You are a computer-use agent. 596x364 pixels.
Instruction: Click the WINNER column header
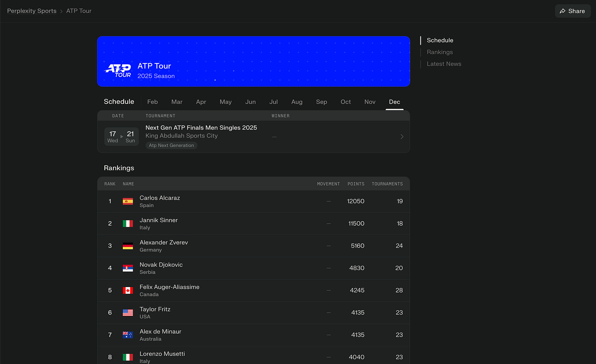pyautogui.click(x=280, y=116)
